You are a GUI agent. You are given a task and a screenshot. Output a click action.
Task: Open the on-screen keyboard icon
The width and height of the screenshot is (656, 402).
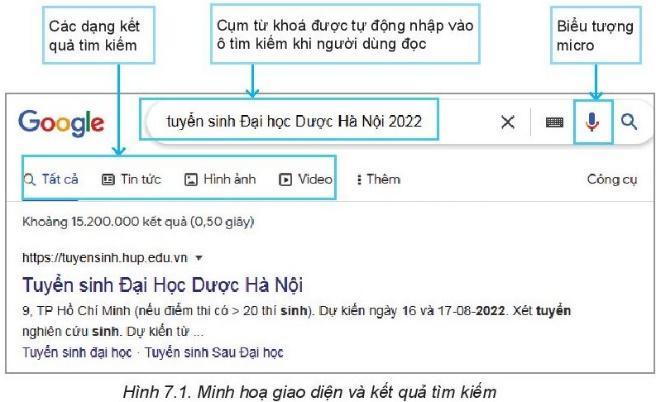(x=554, y=122)
